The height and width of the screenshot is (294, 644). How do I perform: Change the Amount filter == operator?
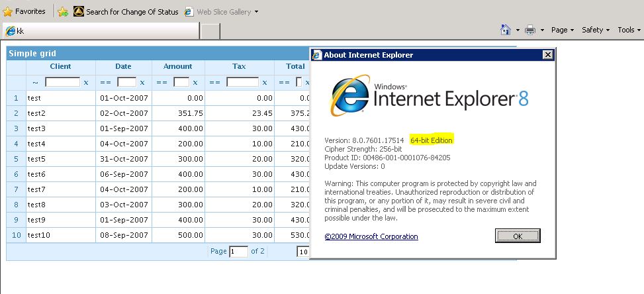click(x=161, y=83)
